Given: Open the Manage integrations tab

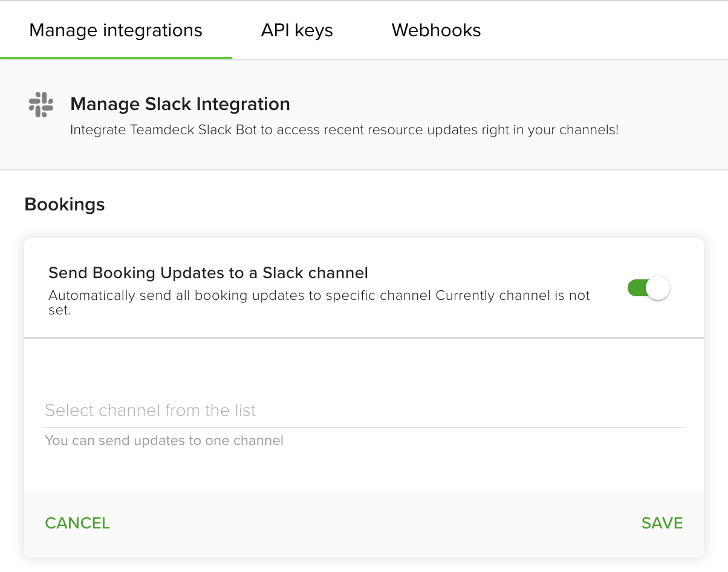Looking at the screenshot, I should (x=115, y=30).
